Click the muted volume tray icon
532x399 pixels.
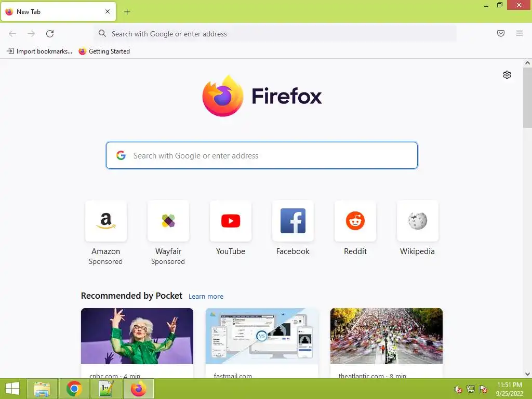[x=458, y=389]
